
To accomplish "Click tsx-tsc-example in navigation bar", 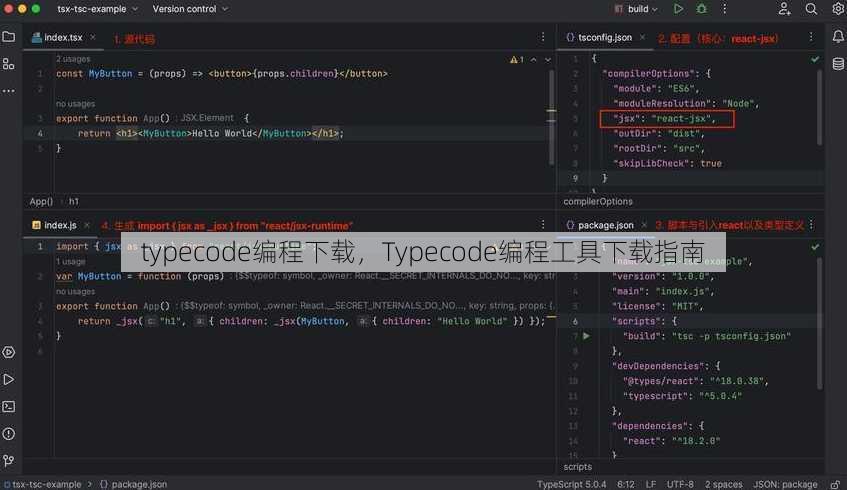I will pos(42,484).
